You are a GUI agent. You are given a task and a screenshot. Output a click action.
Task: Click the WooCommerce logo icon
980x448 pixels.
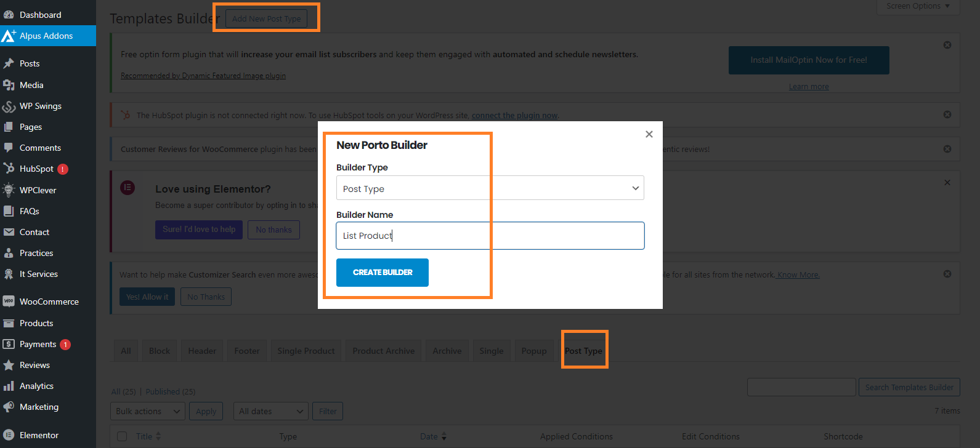tap(9, 302)
